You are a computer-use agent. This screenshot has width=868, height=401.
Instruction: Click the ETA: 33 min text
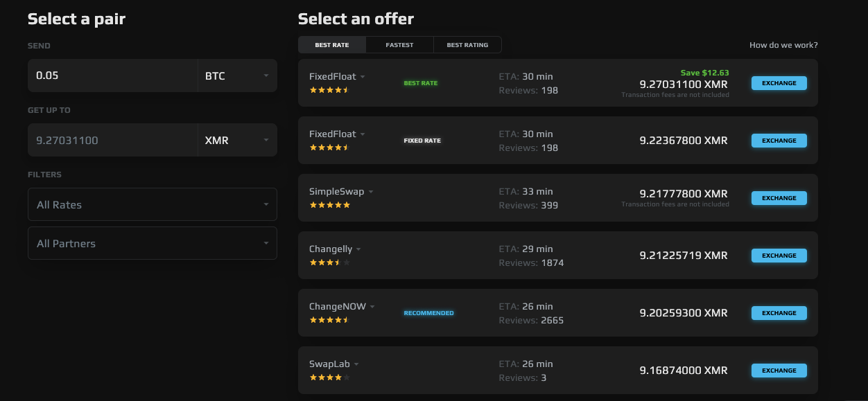(526, 191)
